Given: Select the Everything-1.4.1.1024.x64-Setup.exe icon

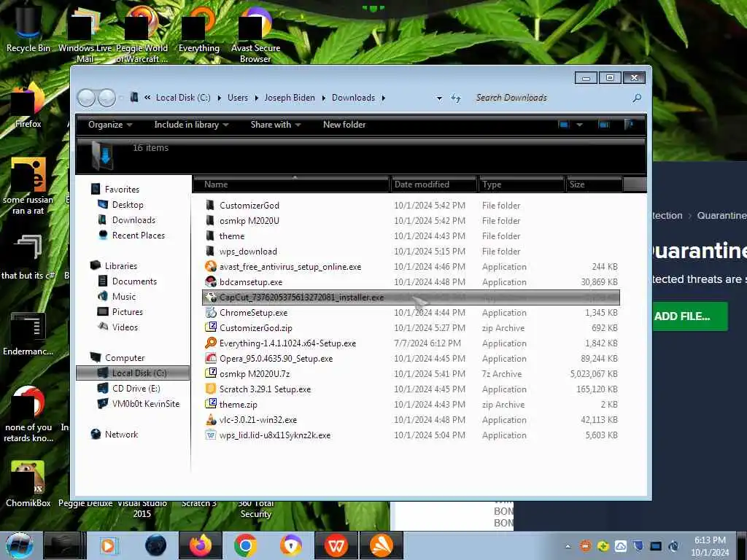Looking at the screenshot, I should [x=211, y=343].
